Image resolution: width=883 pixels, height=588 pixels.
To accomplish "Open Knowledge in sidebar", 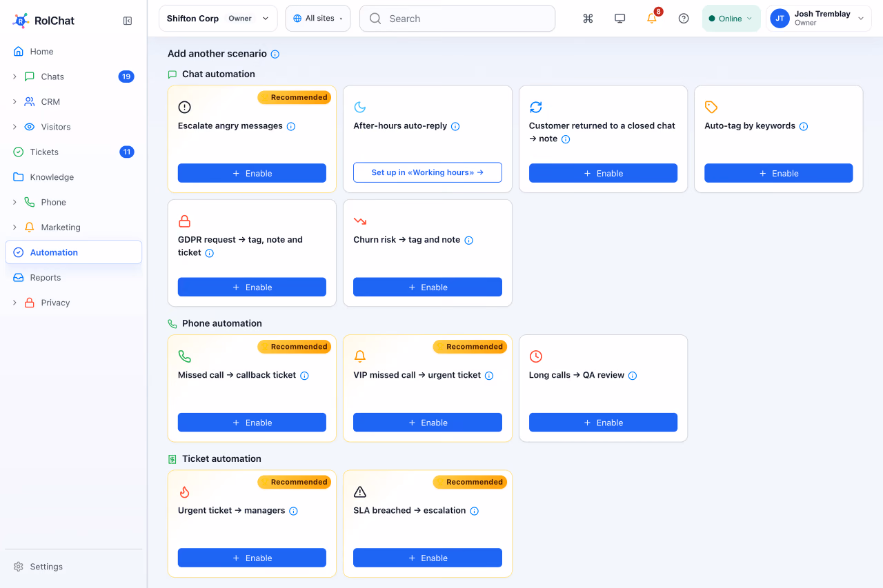I will click(73, 177).
